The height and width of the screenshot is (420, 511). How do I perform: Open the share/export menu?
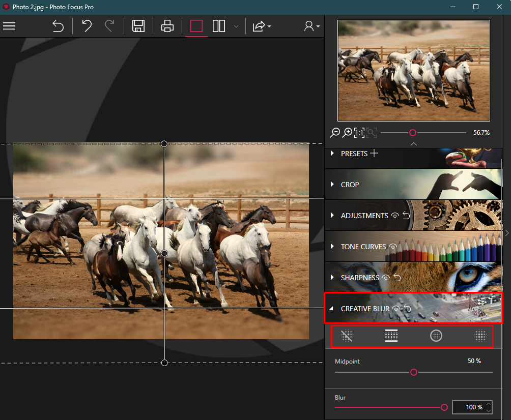click(x=262, y=26)
